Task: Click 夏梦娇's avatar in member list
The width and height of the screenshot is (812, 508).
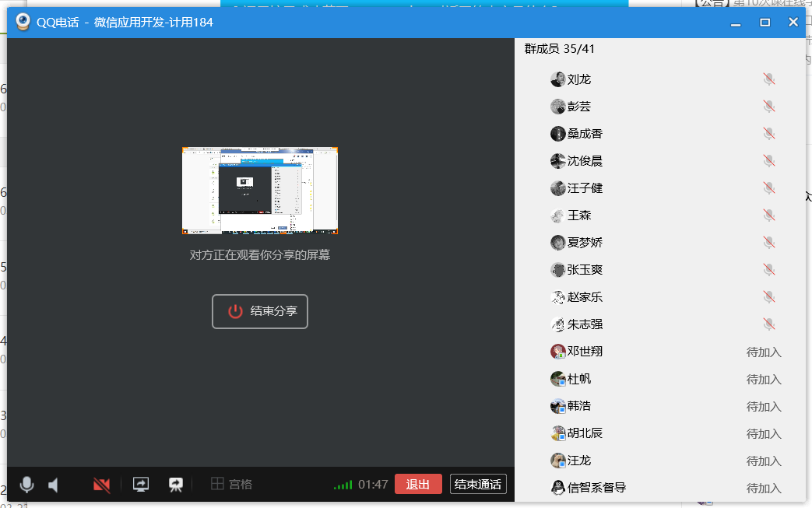Action: (557, 243)
